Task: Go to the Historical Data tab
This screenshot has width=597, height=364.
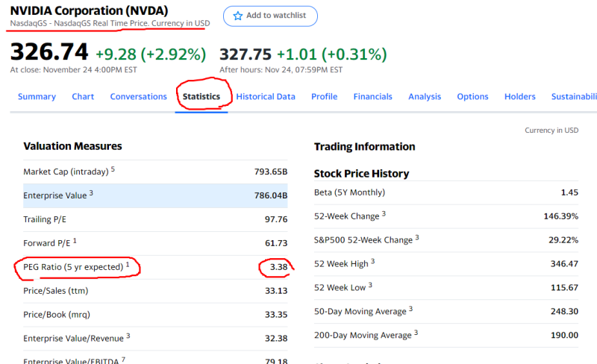Action: click(x=266, y=96)
